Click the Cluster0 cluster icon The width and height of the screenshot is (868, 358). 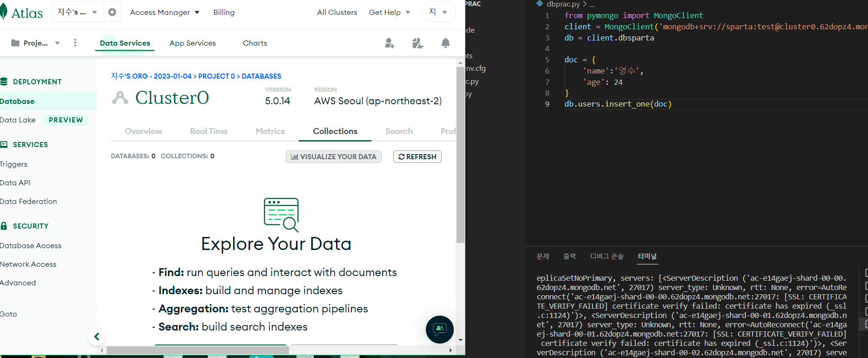click(x=120, y=98)
